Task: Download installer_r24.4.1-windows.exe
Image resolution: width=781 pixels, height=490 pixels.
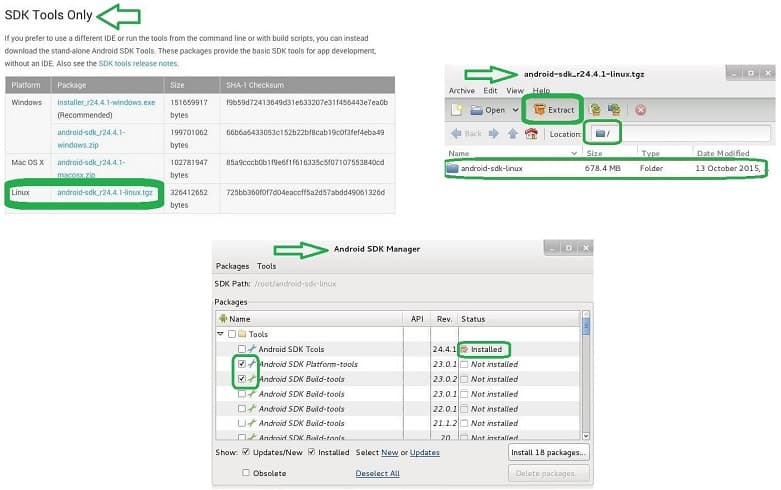Action: tap(106, 102)
